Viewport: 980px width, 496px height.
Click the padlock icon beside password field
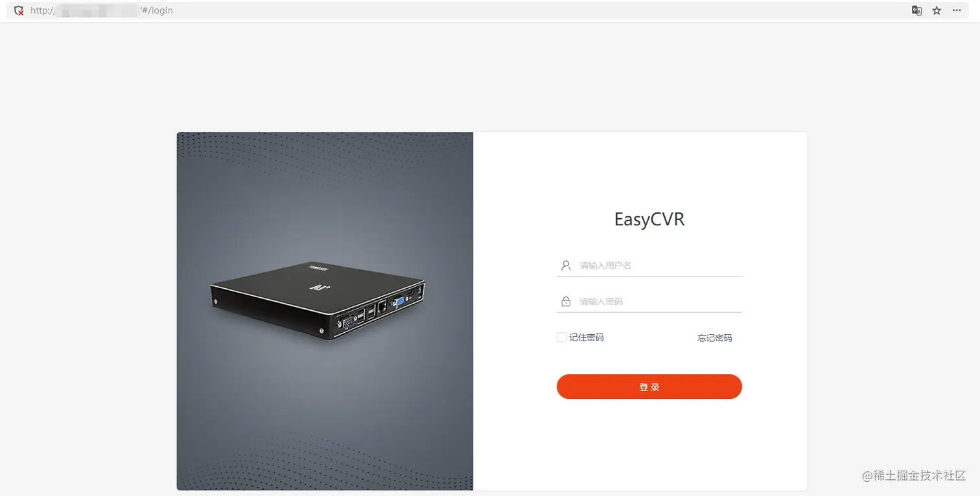click(x=566, y=302)
